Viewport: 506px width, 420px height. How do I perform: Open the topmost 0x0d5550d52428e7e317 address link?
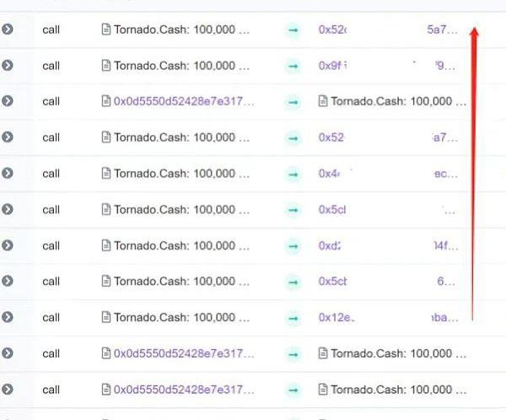tap(183, 101)
